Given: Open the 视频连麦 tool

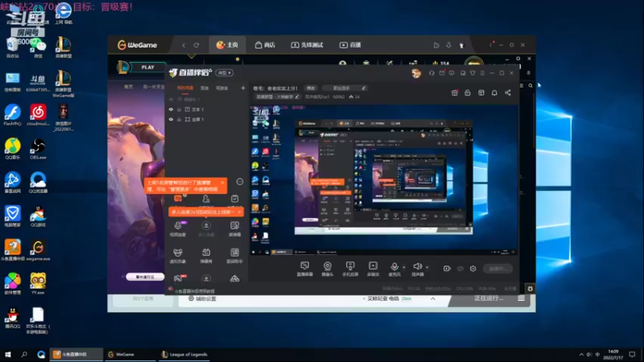Looking at the screenshot, I should click(178, 228).
